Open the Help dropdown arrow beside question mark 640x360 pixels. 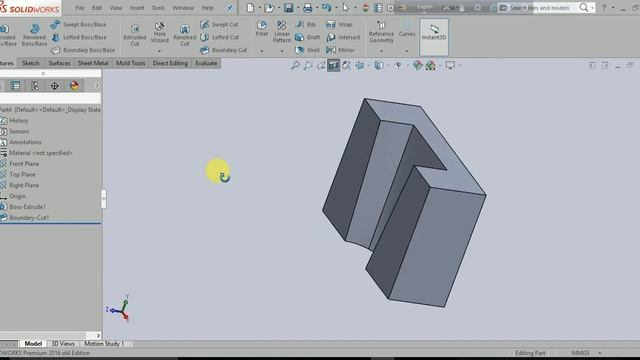tap(613, 8)
